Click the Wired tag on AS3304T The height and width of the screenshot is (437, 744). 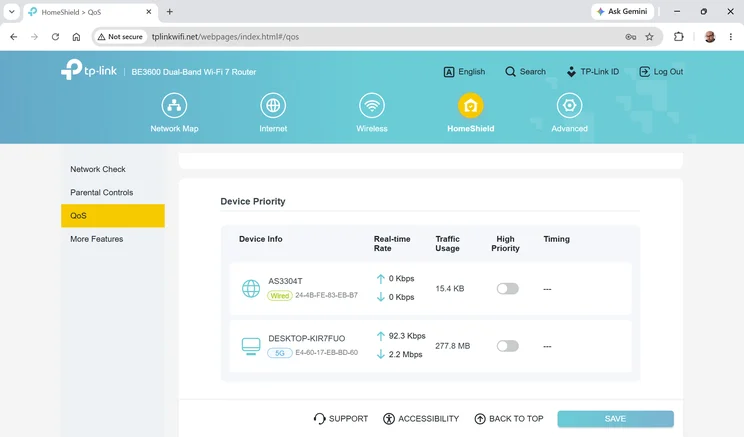(x=280, y=296)
